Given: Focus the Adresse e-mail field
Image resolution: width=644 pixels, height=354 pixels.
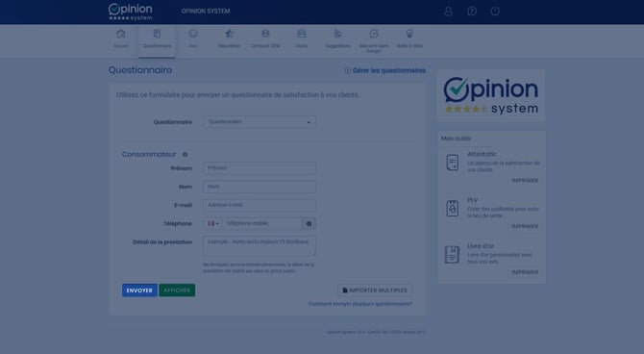Looking at the screenshot, I should tap(260, 205).
